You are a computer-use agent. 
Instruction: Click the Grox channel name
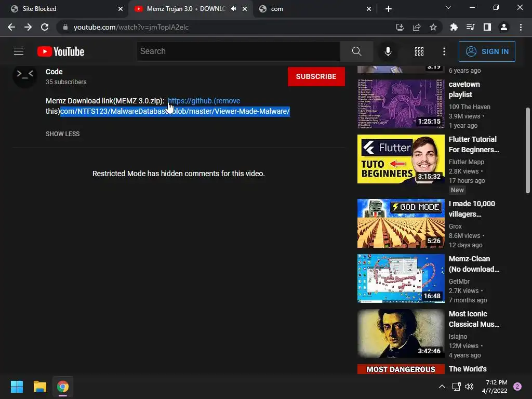(x=455, y=227)
